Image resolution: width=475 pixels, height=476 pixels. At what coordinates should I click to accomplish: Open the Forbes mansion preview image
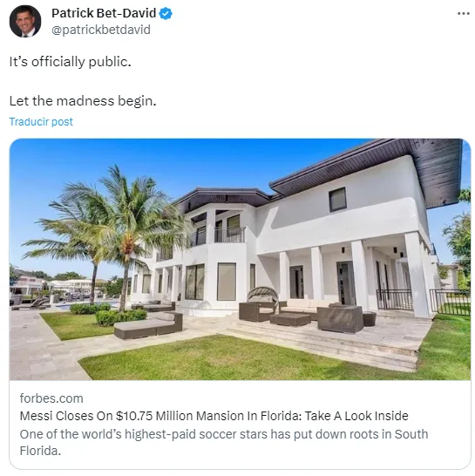(240, 259)
